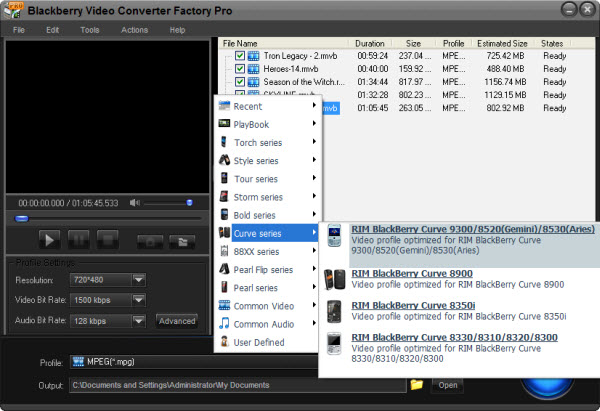Screen dimensions: 600x411
Task: Click the blue round Start conversion button
Action: [x=547, y=386]
